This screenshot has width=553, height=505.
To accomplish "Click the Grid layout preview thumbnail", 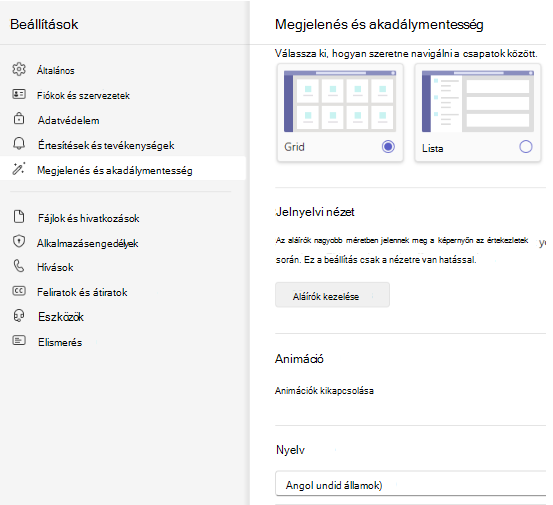I will pyautogui.click(x=340, y=101).
